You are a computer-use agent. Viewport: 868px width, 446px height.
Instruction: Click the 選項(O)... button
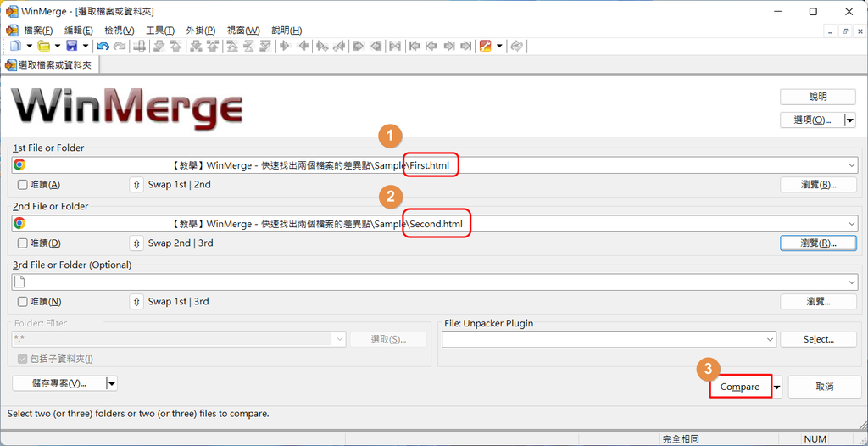coord(812,120)
